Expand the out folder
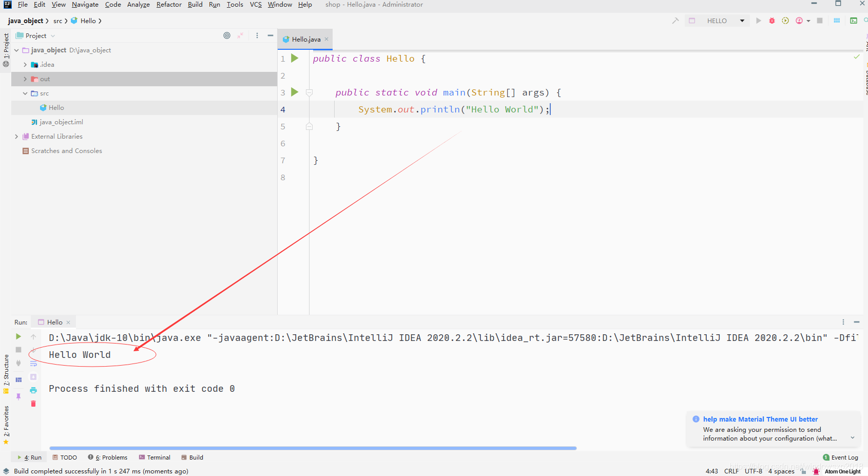 click(25, 79)
